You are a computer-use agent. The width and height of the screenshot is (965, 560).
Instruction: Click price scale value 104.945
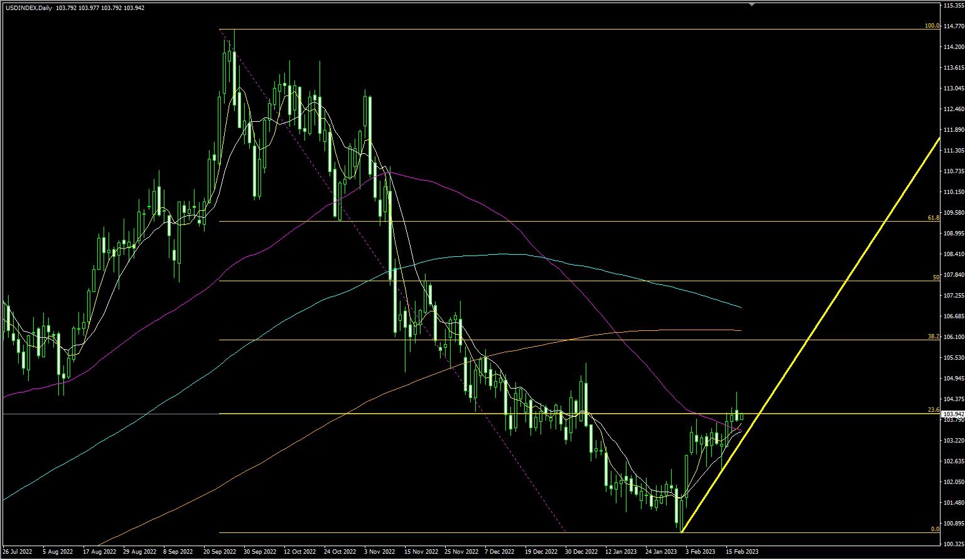[x=954, y=379]
